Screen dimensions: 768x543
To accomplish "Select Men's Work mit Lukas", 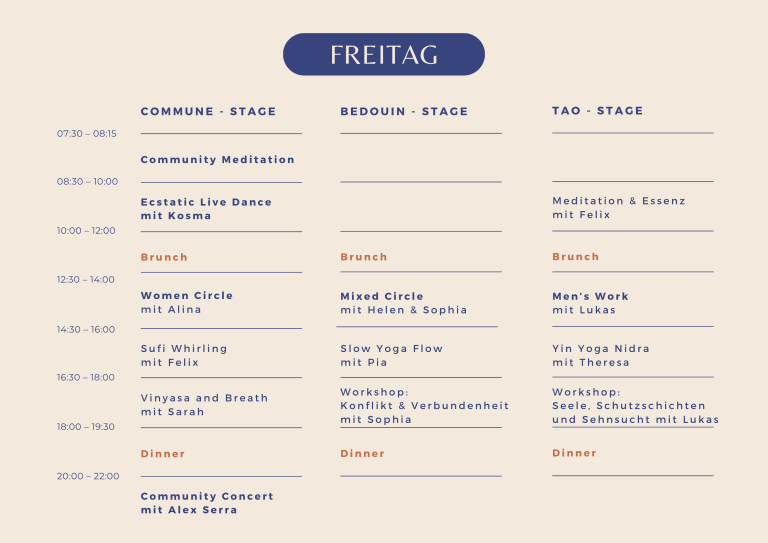I will tap(590, 303).
